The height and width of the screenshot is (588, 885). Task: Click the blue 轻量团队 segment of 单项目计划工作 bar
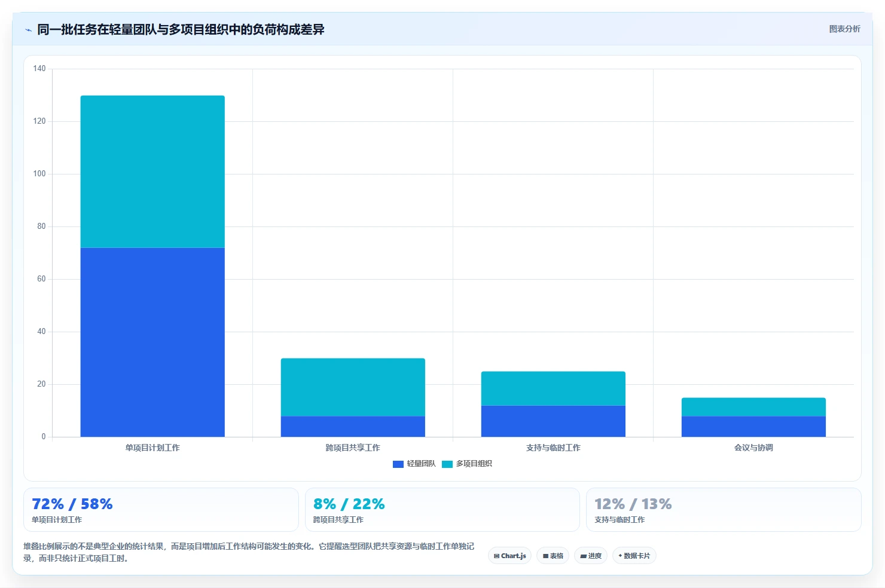tap(152, 342)
